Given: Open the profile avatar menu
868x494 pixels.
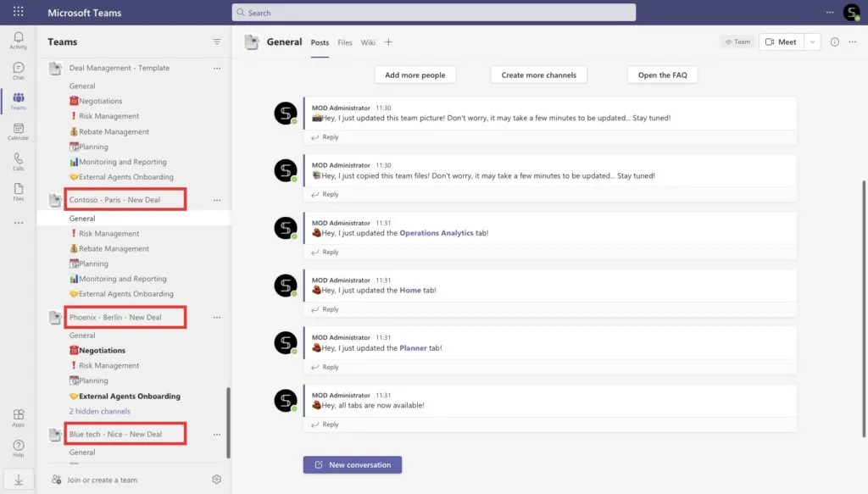Looking at the screenshot, I should (851, 12).
